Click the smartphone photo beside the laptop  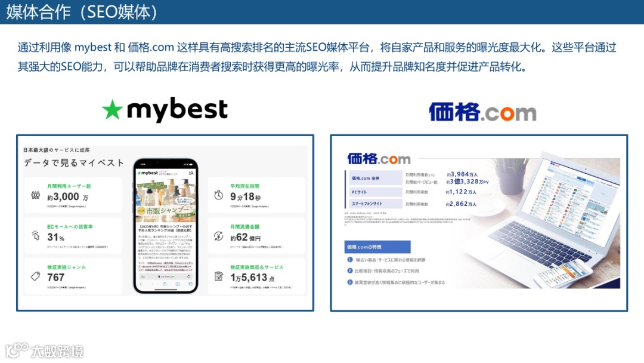pyautogui.click(x=563, y=273)
